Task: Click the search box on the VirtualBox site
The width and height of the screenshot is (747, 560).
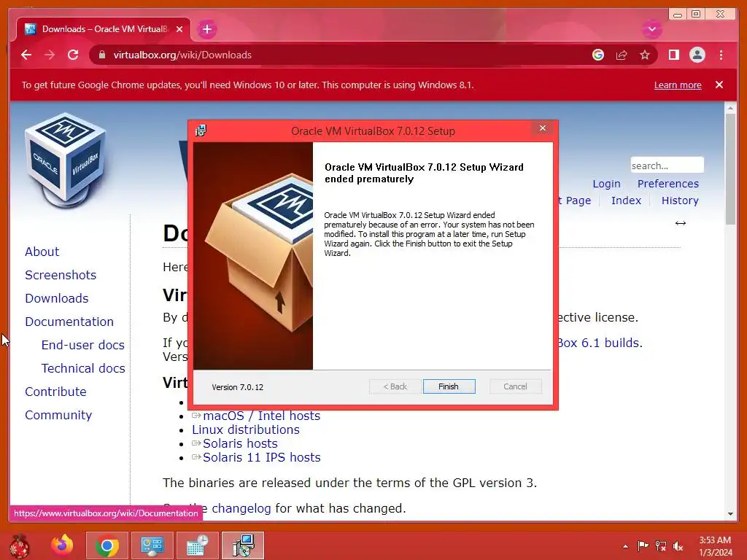Action: tap(667, 166)
